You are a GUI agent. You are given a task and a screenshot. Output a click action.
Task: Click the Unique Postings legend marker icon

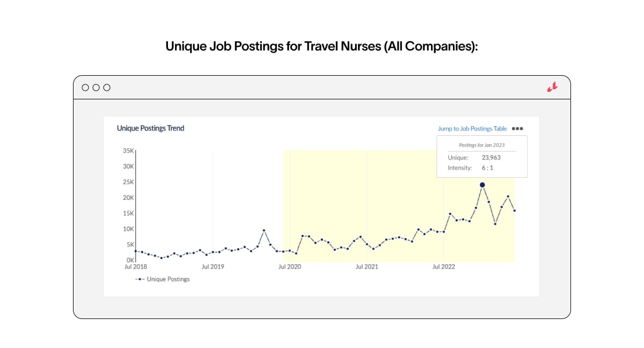click(x=140, y=279)
